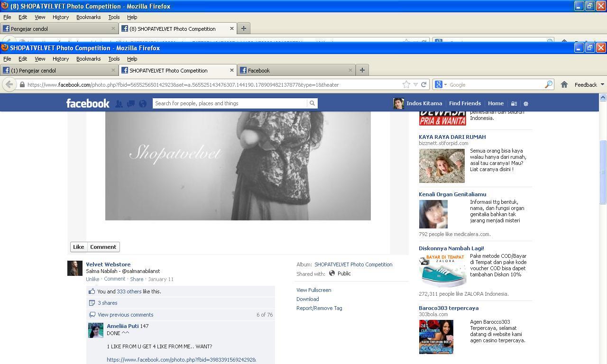Open the Facebook messages icon

coord(131,103)
